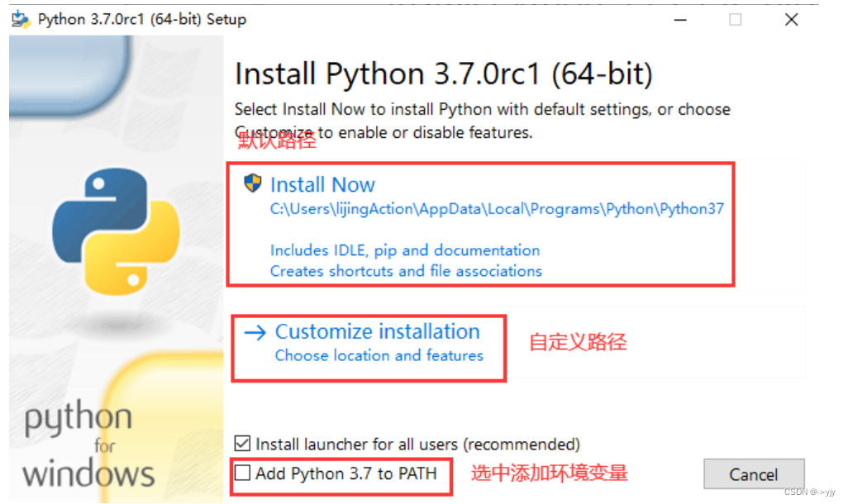Click the 'Python 3.7.0rc1 (64-bit) Setup' window title
The image size is (848, 504).
pyautogui.click(x=142, y=20)
